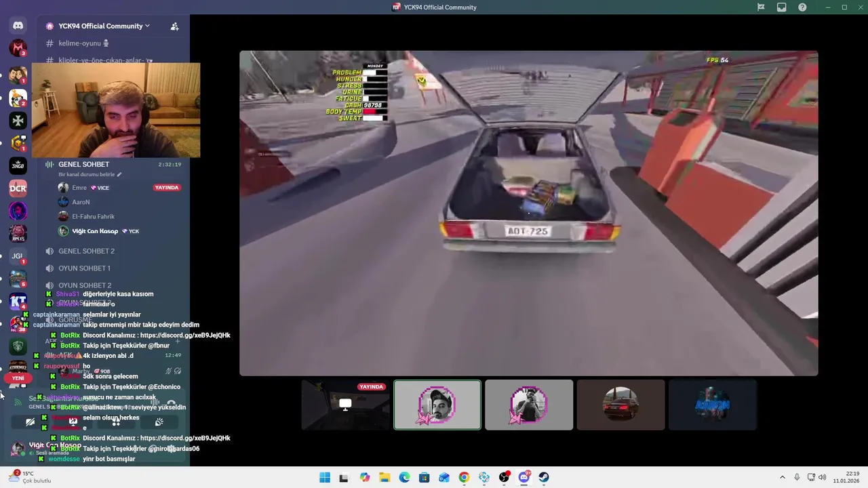The height and width of the screenshot is (488, 868).
Task: Toggle screen share button in voice panel
Action: click(73, 422)
